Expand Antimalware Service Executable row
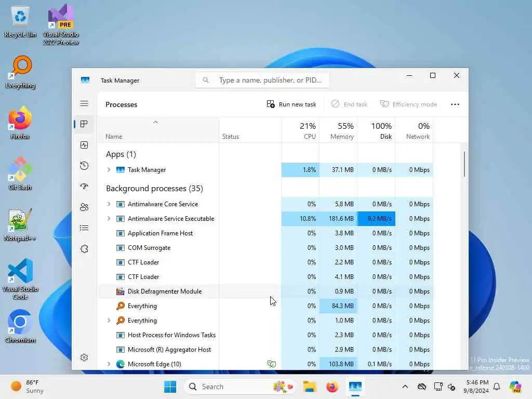 click(x=109, y=219)
